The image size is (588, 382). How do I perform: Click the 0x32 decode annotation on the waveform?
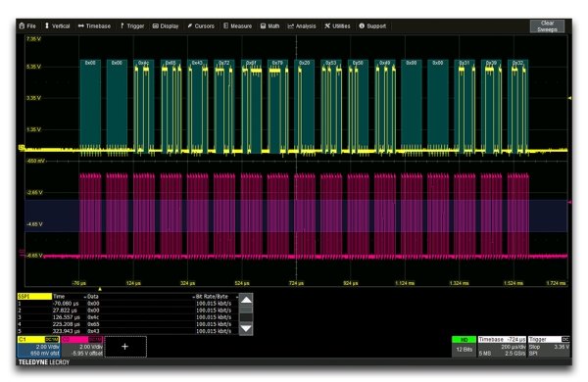[517, 63]
